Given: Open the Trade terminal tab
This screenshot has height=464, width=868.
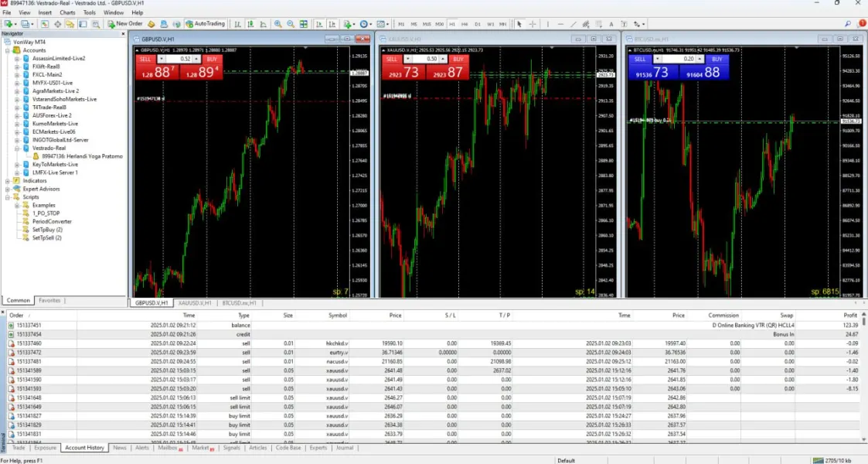Looking at the screenshot, I should (x=19, y=448).
